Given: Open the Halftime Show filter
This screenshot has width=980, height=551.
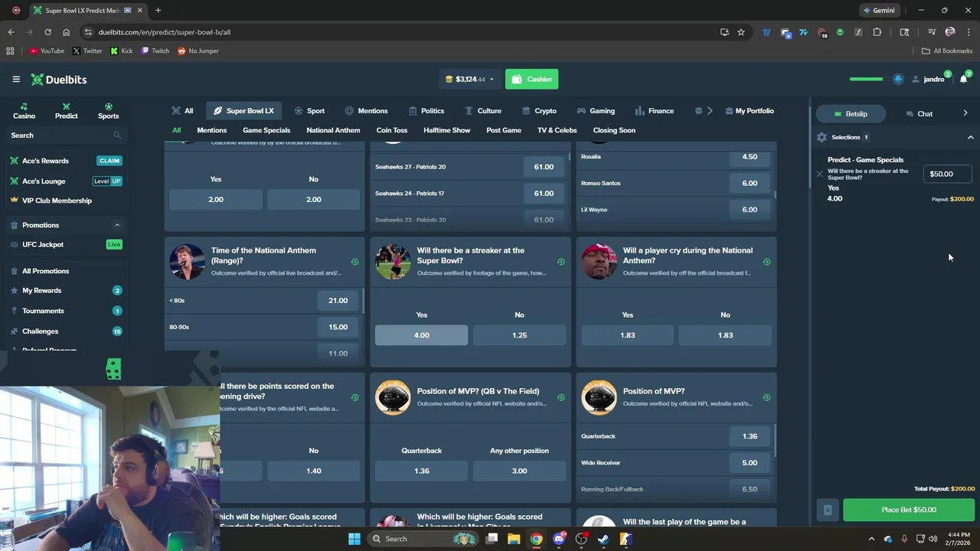Looking at the screenshot, I should point(446,130).
